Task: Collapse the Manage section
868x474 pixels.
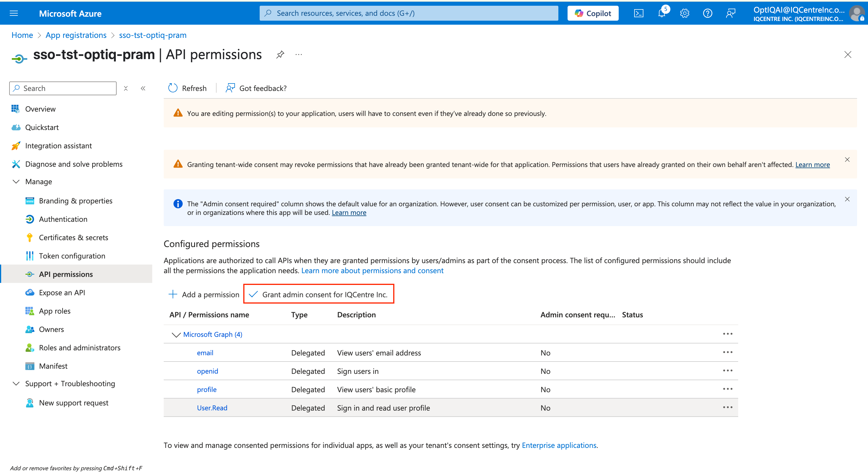Action: pyautogui.click(x=16, y=181)
